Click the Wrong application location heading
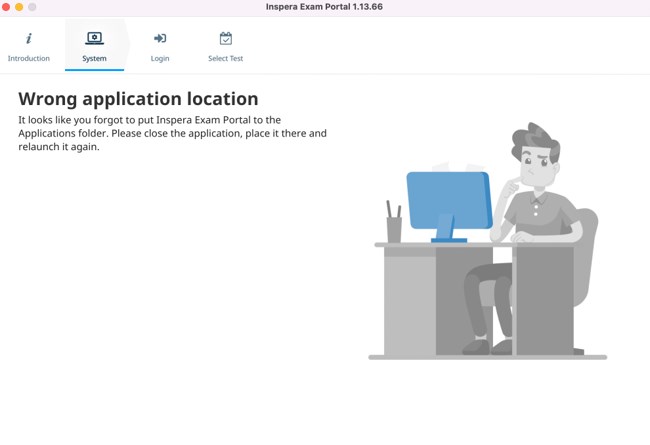The width and height of the screenshot is (650, 445). 138,99
